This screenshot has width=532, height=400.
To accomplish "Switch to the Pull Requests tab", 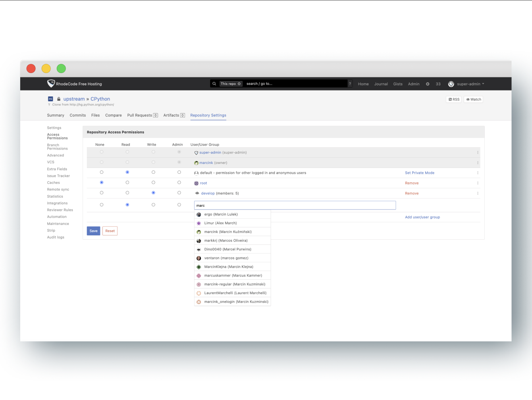I will (x=140, y=115).
